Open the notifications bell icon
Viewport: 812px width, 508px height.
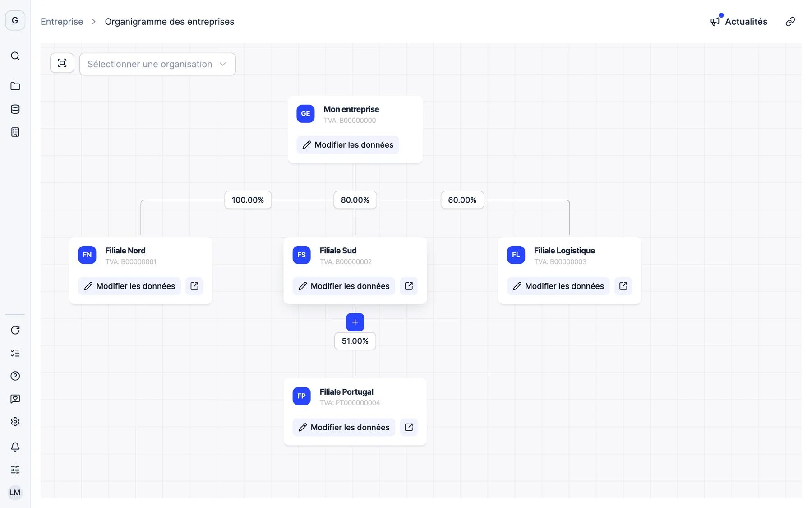pos(15,447)
